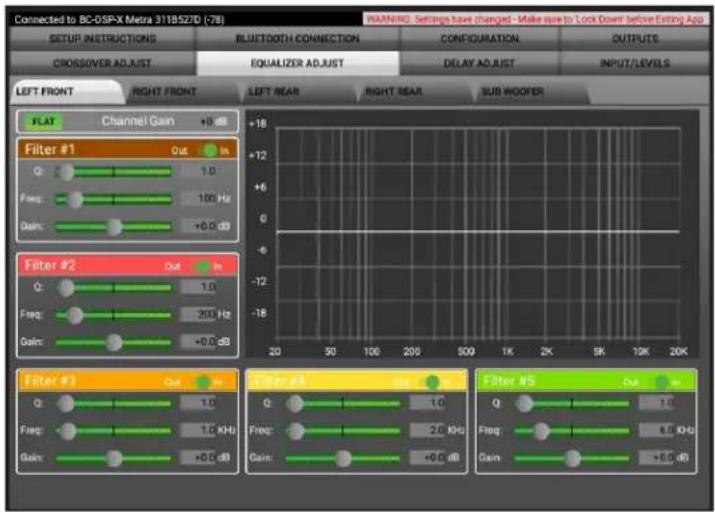Open the Delay Adjust tab
The image size is (715, 512).
pyautogui.click(x=480, y=63)
